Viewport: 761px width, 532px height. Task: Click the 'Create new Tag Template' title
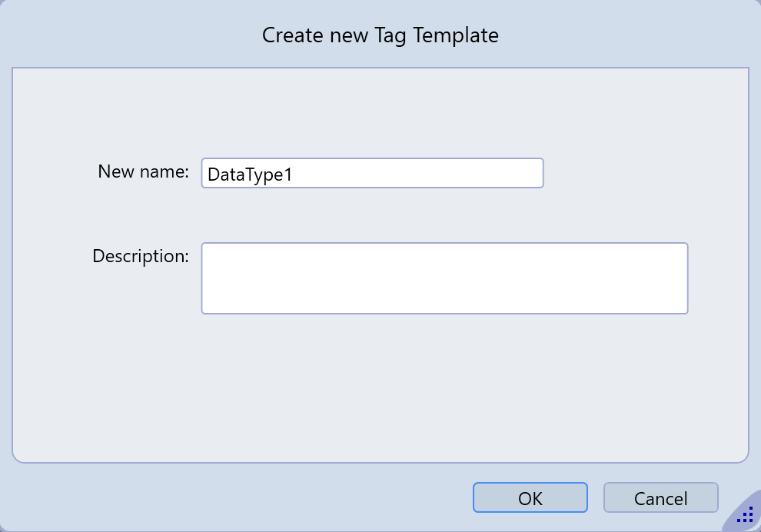pyautogui.click(x=380, y=35)
